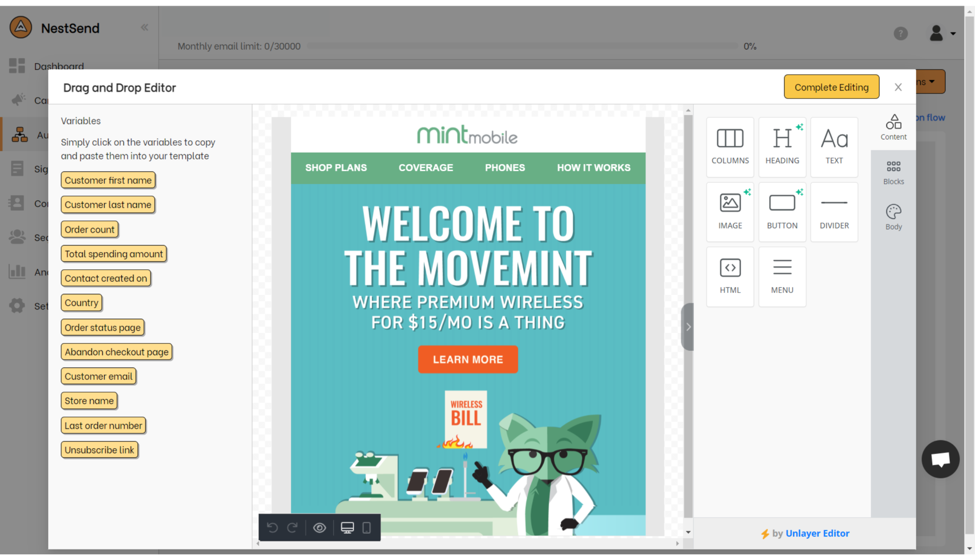Collapse the NestSend sidebar with the chevron
The height and width of the screenshot is (560, 975).
tap(144, 27)
